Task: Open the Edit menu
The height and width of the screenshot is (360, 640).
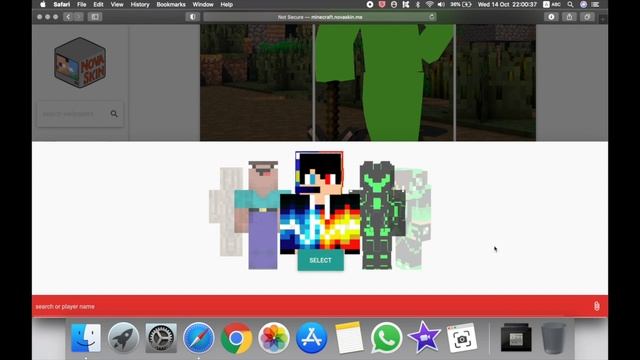Action: pyautogui.click(x=98, y=4)
